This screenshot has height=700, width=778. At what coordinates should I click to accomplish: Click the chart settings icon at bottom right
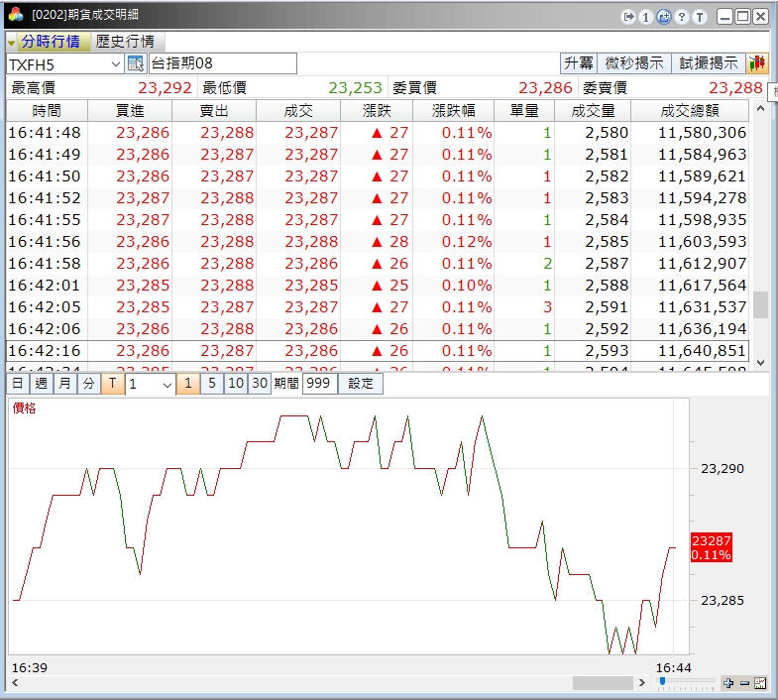point(760,683)
